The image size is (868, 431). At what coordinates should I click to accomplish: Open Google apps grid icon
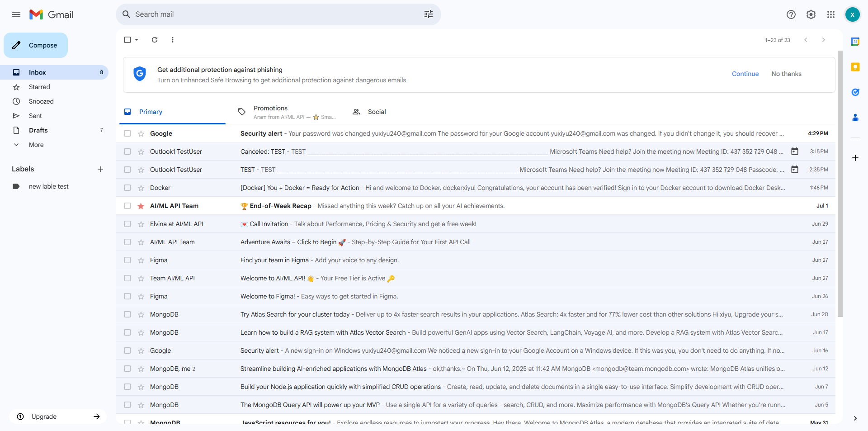(x=830, y=14)
